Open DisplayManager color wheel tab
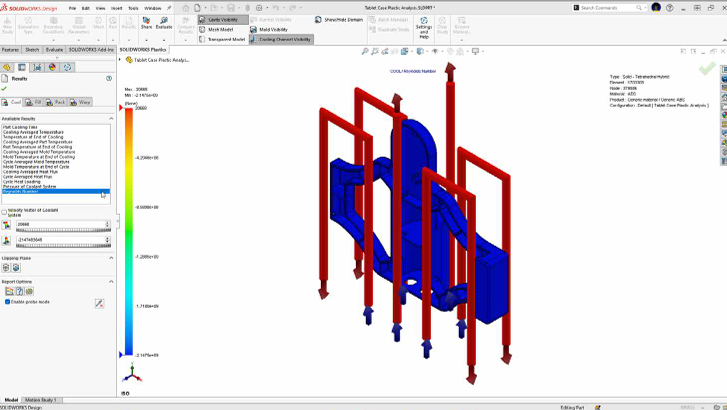 (52, 67)
